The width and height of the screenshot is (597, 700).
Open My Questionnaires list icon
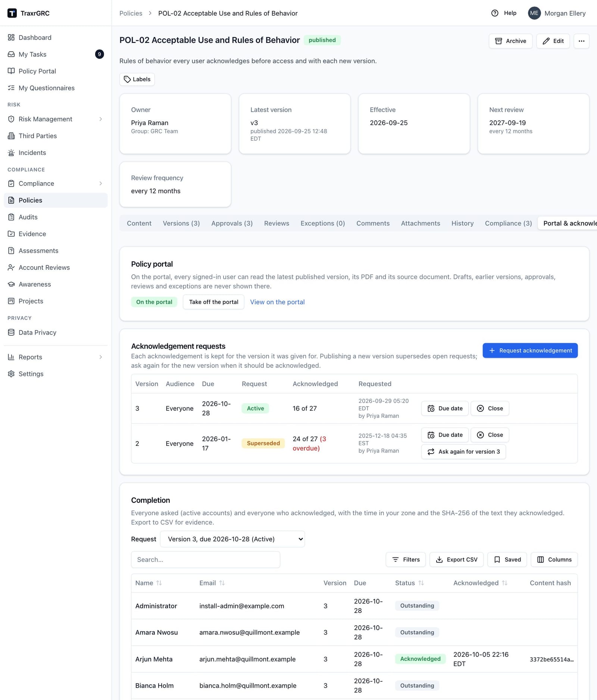click(x=11, y=88)
